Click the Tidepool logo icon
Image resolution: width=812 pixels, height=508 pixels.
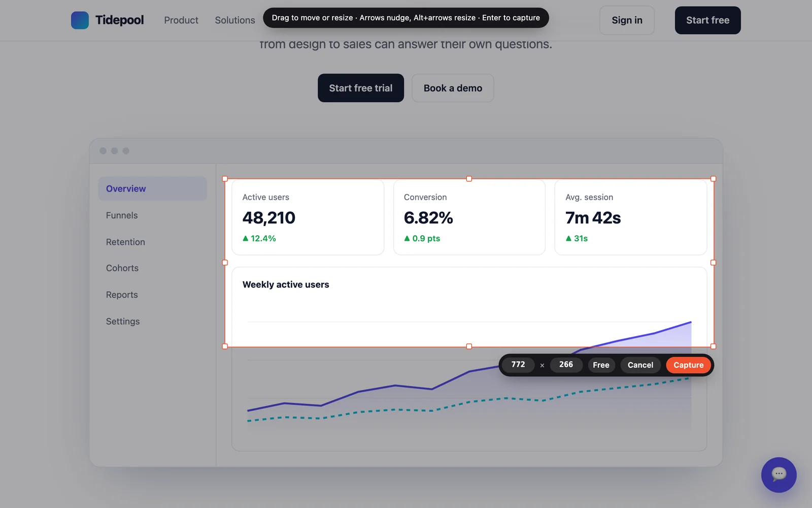[80, 20]
